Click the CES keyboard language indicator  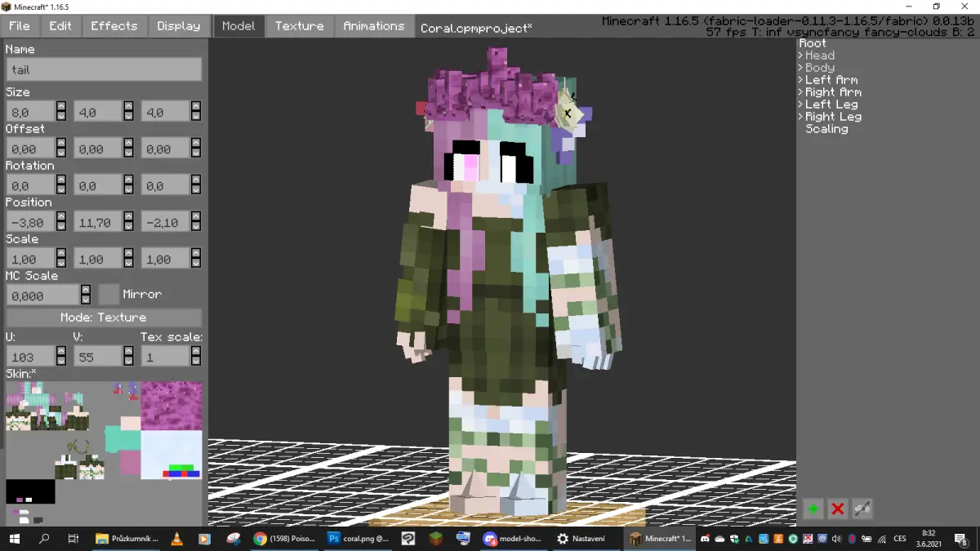coord(900,539)
